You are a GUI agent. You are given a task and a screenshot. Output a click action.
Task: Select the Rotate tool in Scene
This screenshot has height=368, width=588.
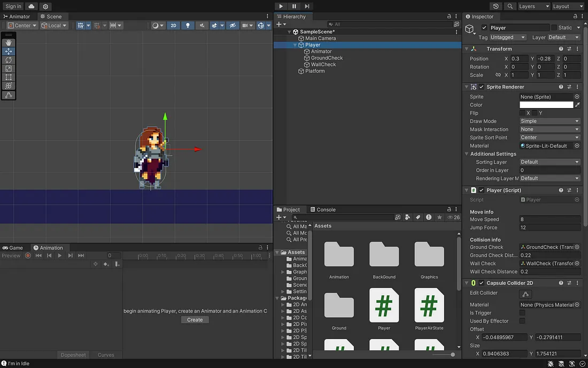pos(9,60)
